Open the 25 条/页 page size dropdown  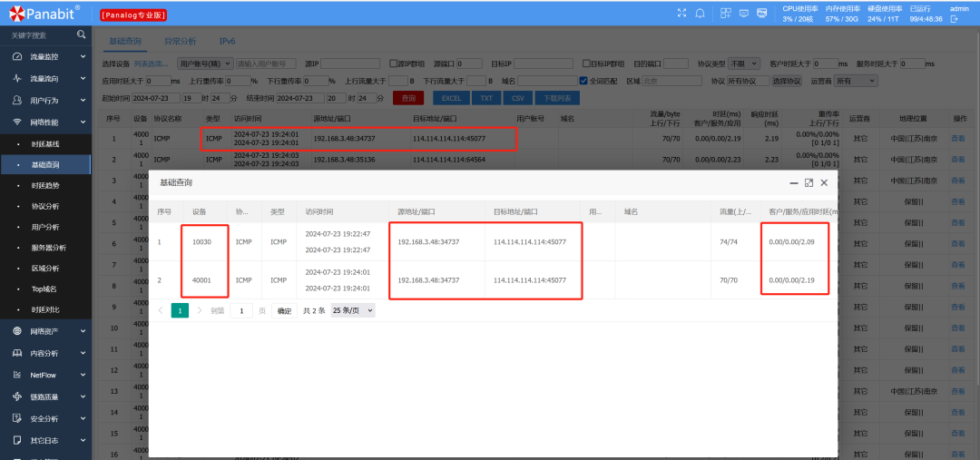(x=353, y=310)
